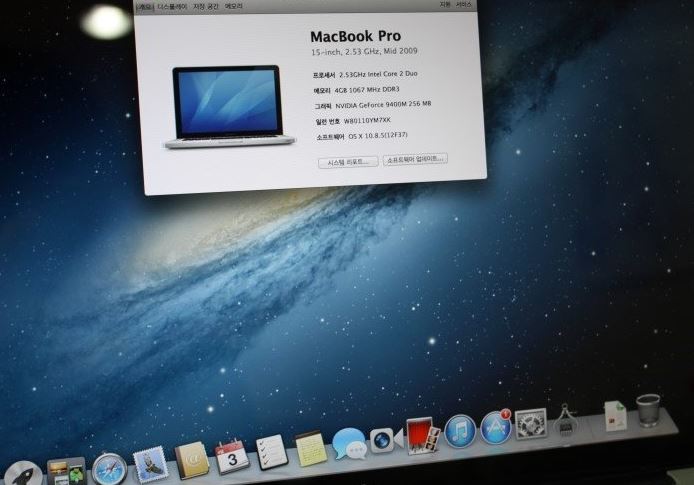This screenshot has height=485, width=694.
Task: Open the Calendar dock icon
Action: [231, 456]
